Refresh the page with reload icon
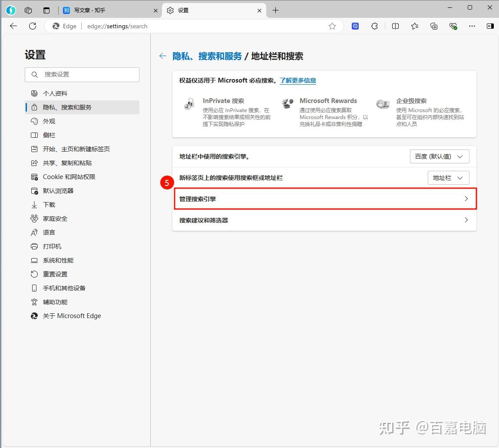This screenshot has height=448, width=499. click(33, 26)
